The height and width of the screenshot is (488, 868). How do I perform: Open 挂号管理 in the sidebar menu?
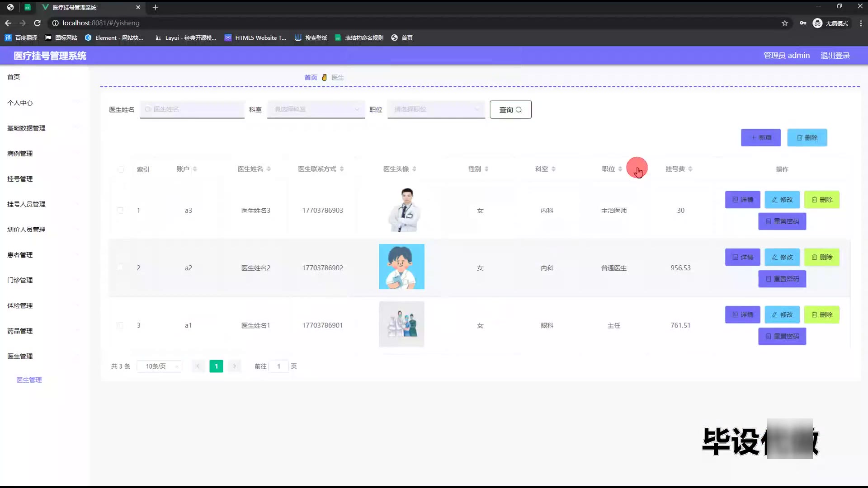click(20, 179)
